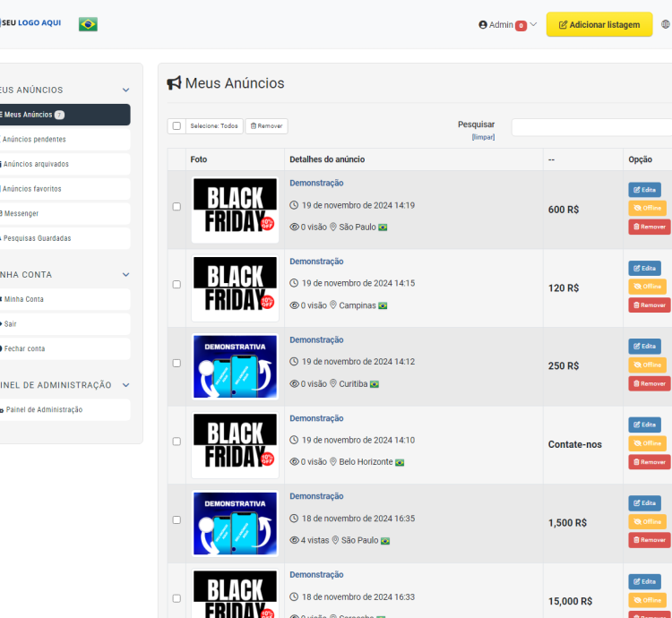The height and width of the screenshot is (618, 672).
Task: Collapse the Painel de Administração section
Action: [125, 385]
